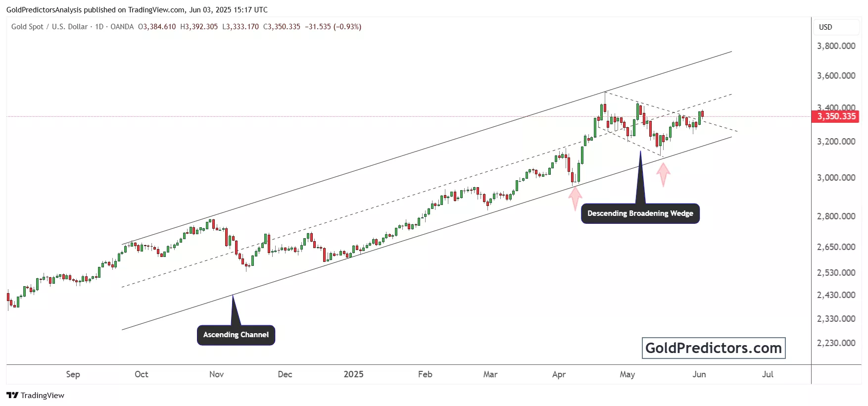Click the 2,230.000 price axis label

tap(836, 343)
